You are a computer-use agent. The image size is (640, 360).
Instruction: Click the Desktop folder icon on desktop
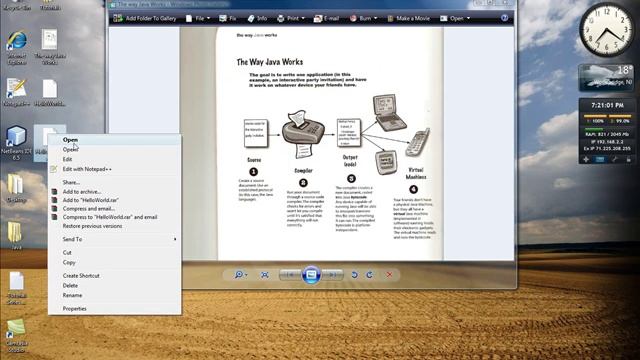(x=16, y=188)
